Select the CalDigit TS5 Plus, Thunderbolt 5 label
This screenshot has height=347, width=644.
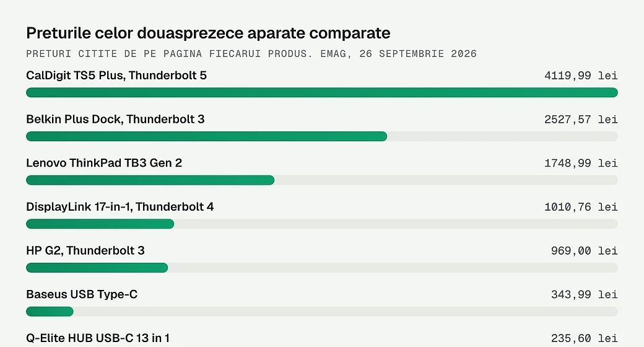tap(116, 76)
